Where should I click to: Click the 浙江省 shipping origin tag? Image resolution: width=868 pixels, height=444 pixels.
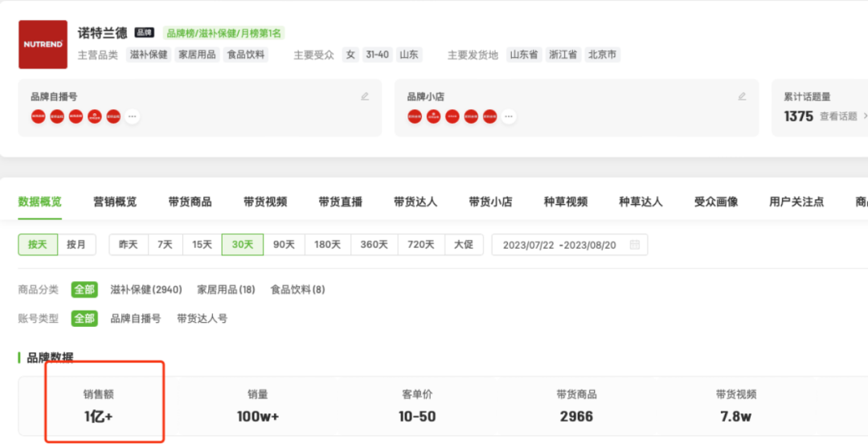coord(563,55)
